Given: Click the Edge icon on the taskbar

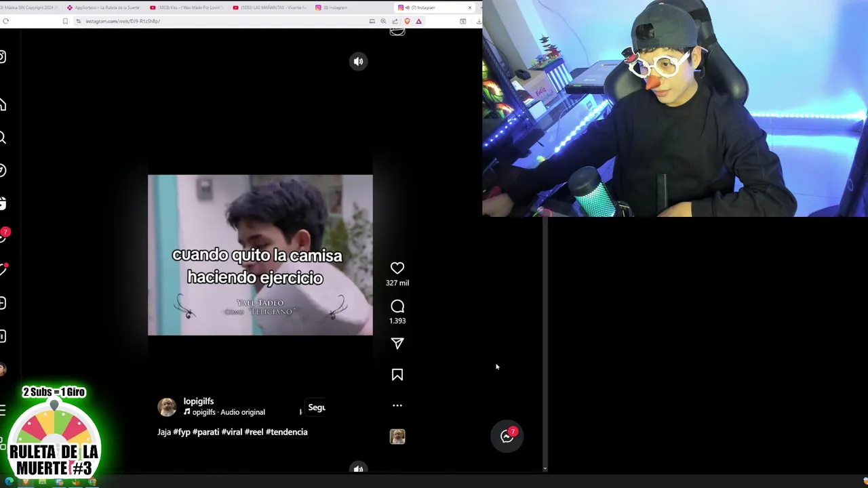Looking at the screenshot, I should click(9, 482).
